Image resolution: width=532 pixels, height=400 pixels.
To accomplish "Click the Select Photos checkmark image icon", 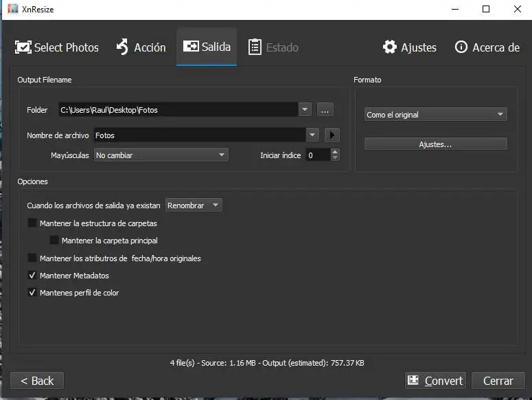I will coord(23,47).
